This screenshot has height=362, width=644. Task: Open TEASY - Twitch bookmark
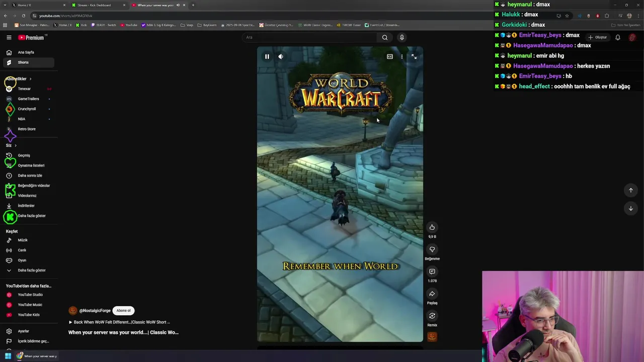[104, 25]
